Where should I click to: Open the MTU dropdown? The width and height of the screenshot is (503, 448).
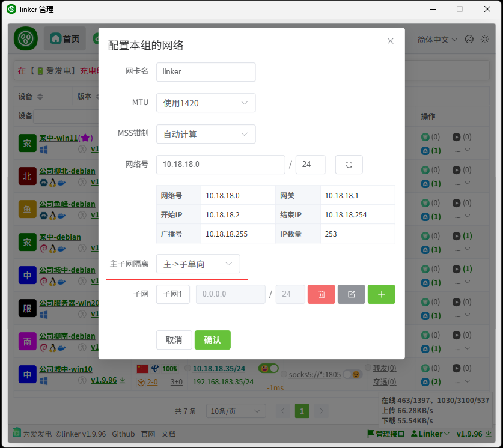(206, 103)
